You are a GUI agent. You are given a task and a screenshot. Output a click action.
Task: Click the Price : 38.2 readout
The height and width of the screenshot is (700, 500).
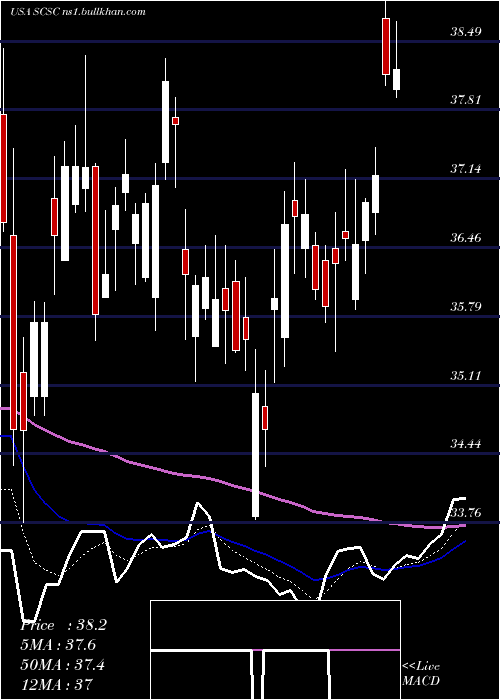click(x=63, y=625)
